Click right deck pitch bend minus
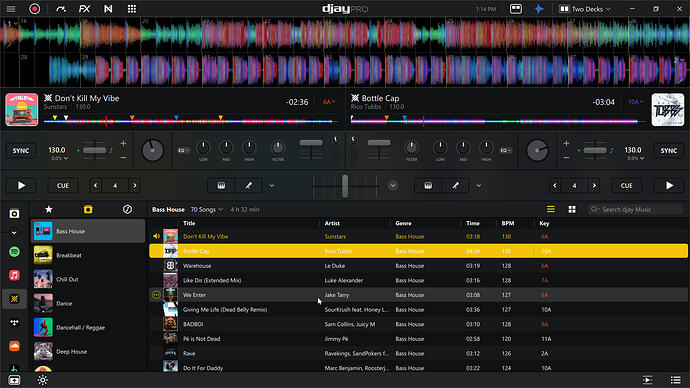Screen dimensions: 690x388 566,157
